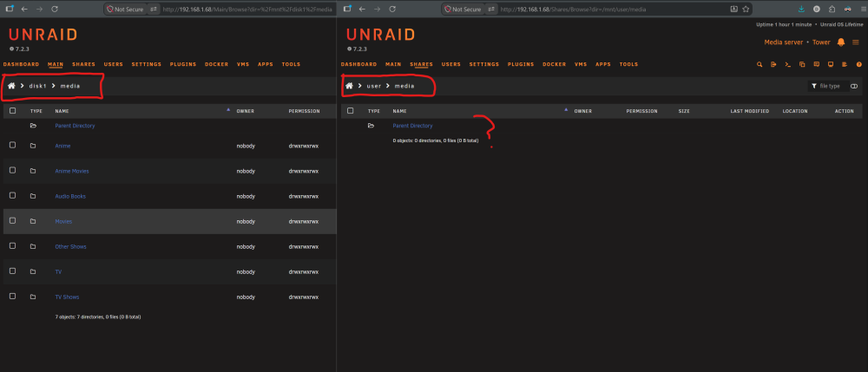Screen dimensions: 868x372
Task: Open the Tools tab in right window
Action: (x=628, y=65)
